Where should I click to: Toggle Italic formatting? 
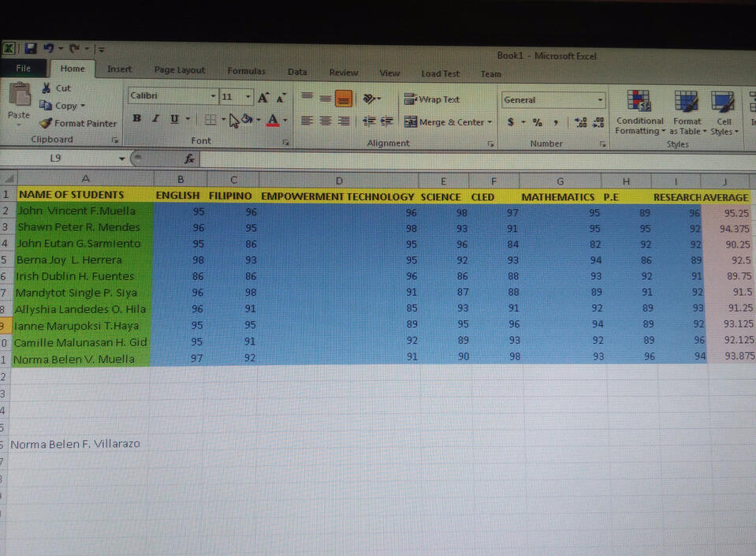click(x=155, y=118)
